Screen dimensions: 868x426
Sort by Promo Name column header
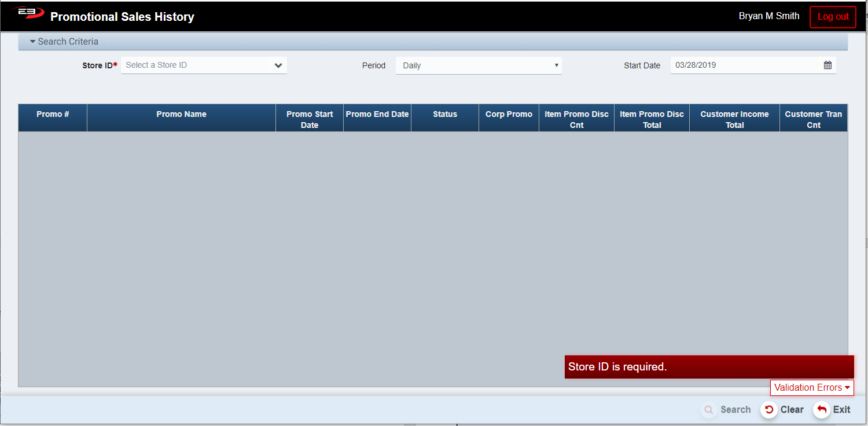point(181,115)
